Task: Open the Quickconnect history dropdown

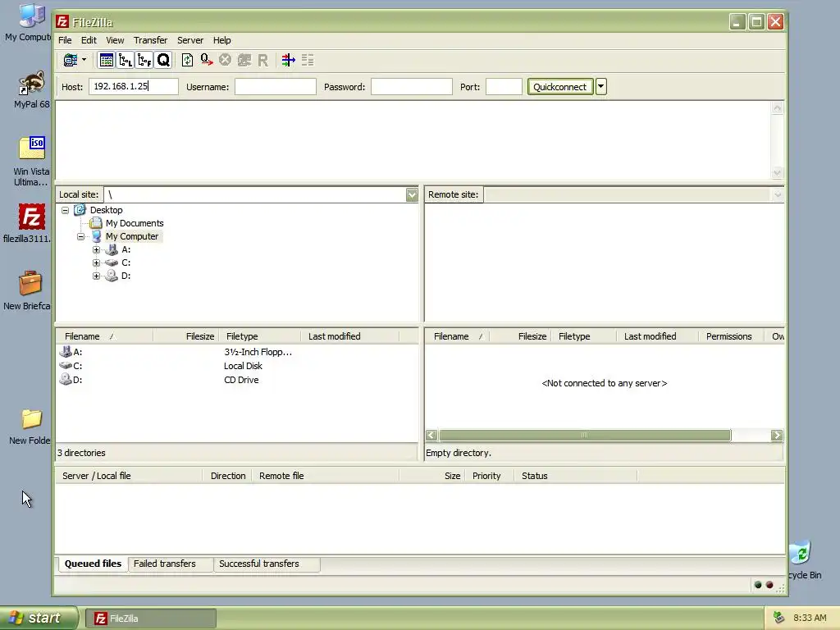Action: tap(601, 86)
